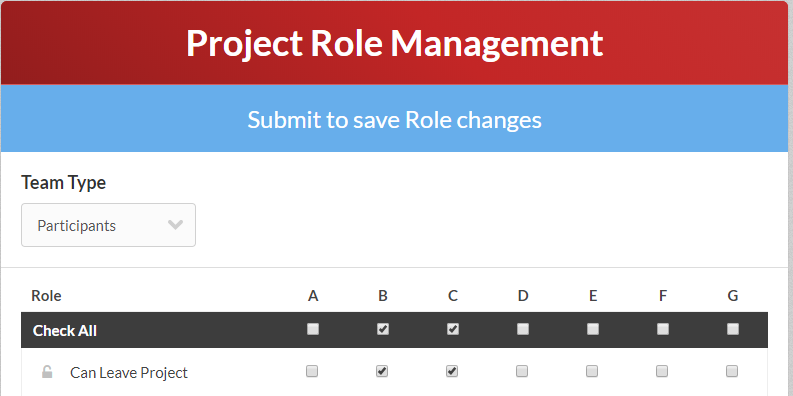Check the Check All box for column A
793x396 pixels.
click(x=313, y=329)
